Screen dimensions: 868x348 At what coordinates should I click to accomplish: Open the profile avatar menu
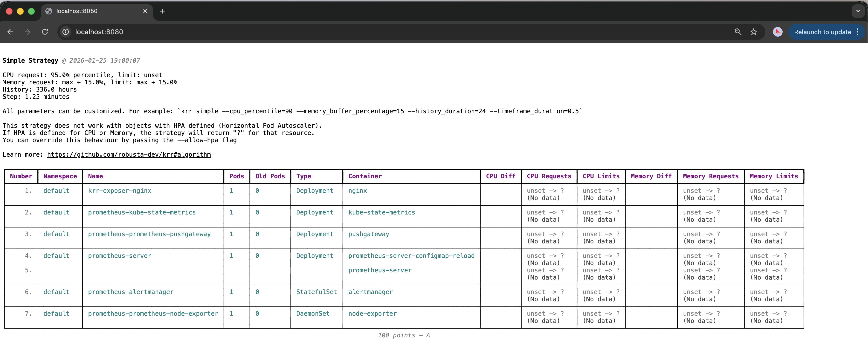[777, 32]
